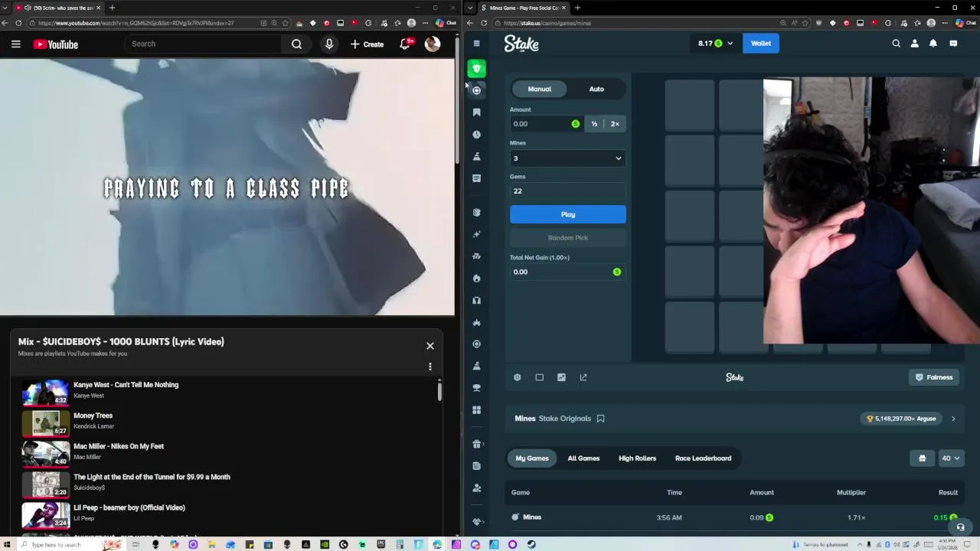Bookmark Mines Stake Originals as favourite
The image size is (980, 551).
pos(600,419)
